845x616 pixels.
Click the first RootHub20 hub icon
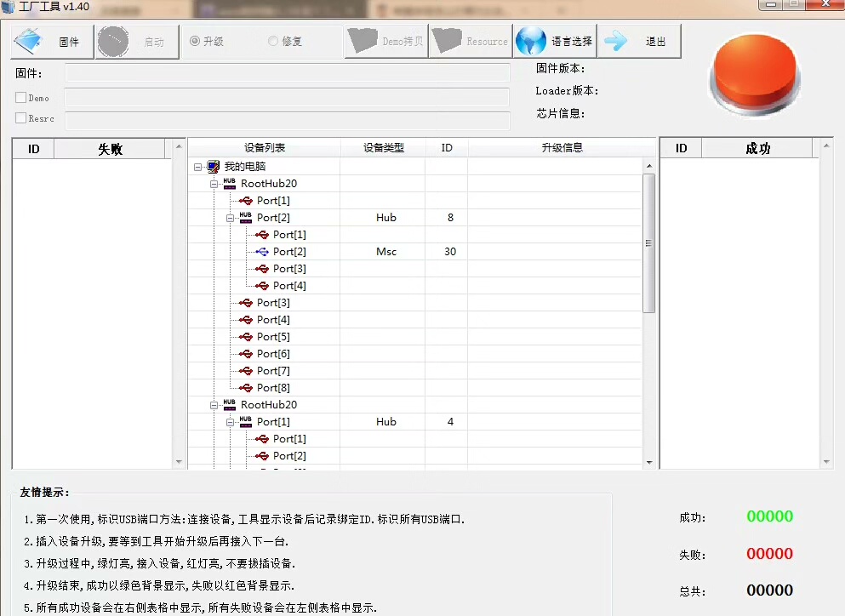click(229, 184)
